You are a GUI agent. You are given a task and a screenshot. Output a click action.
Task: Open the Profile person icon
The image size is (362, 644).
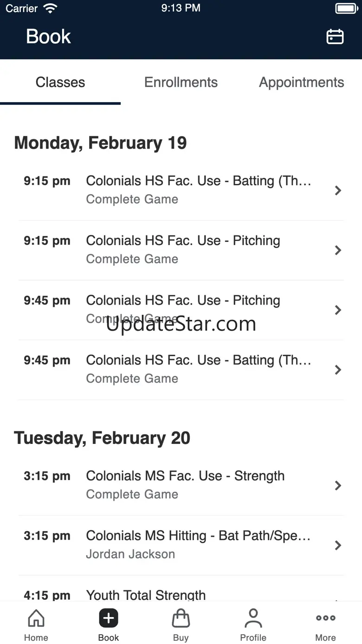tap(253, 618)
